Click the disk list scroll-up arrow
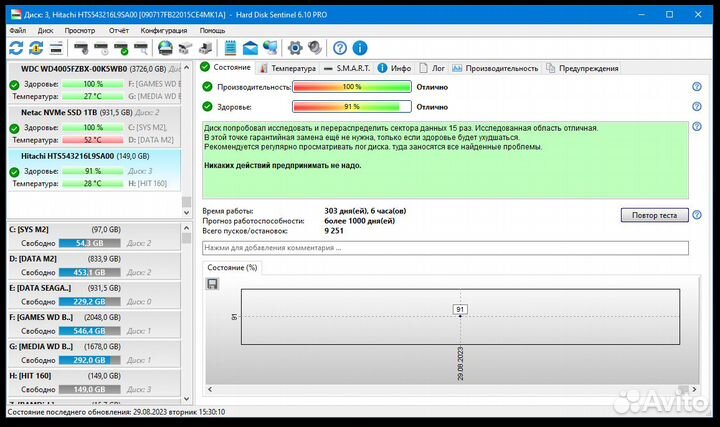Viewport: 720px width, 427px height. tap(186, 67)
